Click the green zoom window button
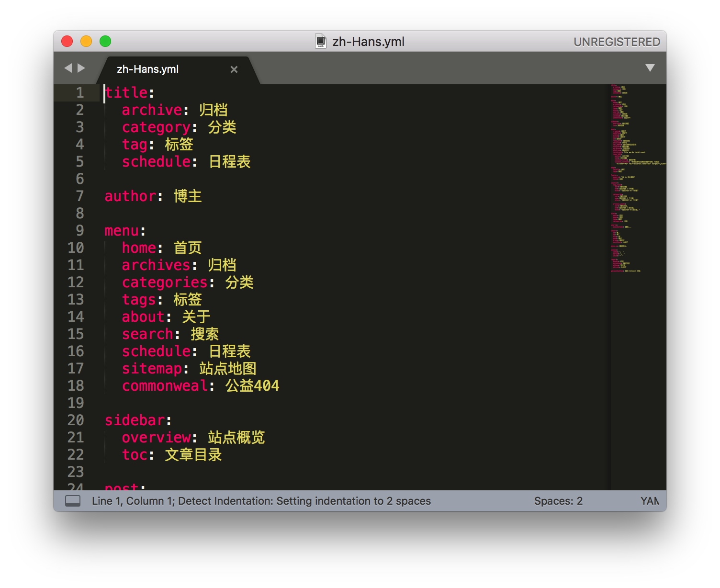Image resolution: width=720 pixels, height=588 pixels. (x=105, y=41)
